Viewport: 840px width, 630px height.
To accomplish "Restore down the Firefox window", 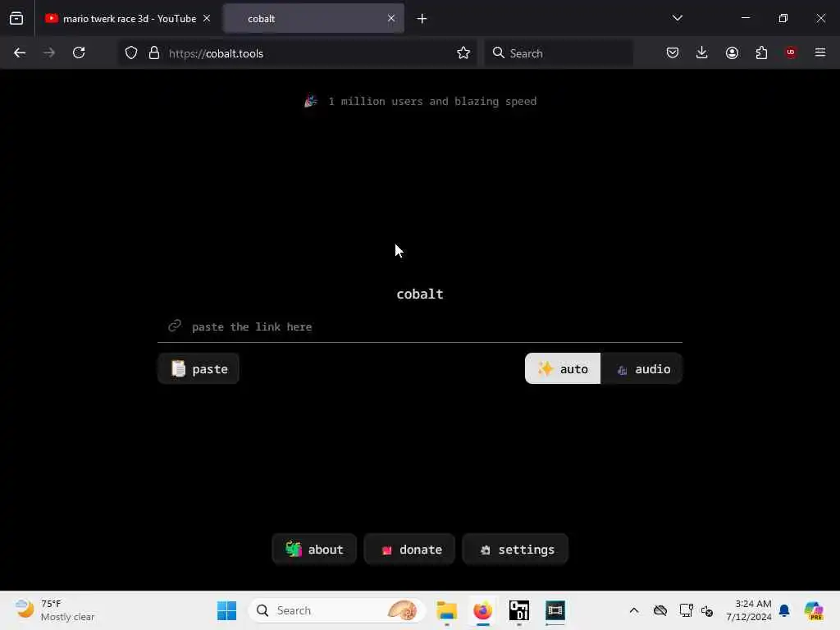I will (x=783, y=18).
